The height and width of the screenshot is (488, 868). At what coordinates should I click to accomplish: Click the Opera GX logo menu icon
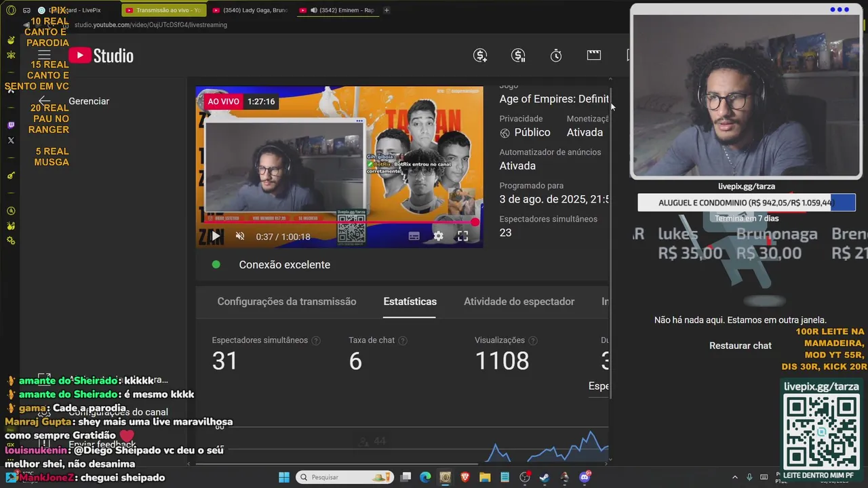click(x=11, y=10)
